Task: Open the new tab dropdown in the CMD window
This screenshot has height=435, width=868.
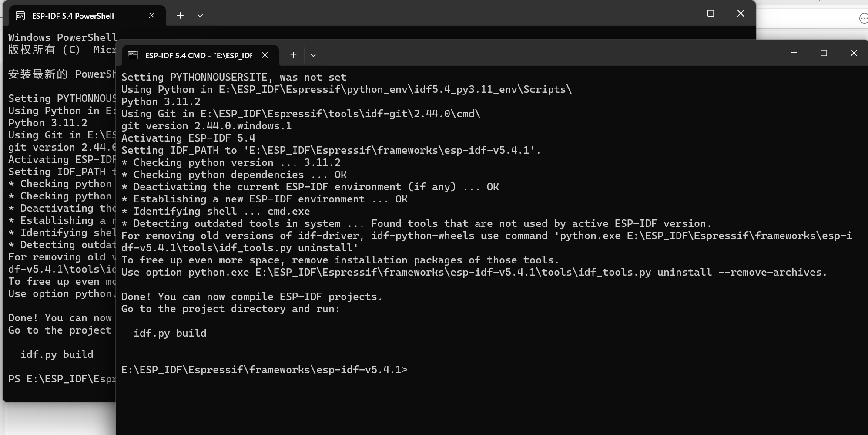Action: tap(313, 55)
